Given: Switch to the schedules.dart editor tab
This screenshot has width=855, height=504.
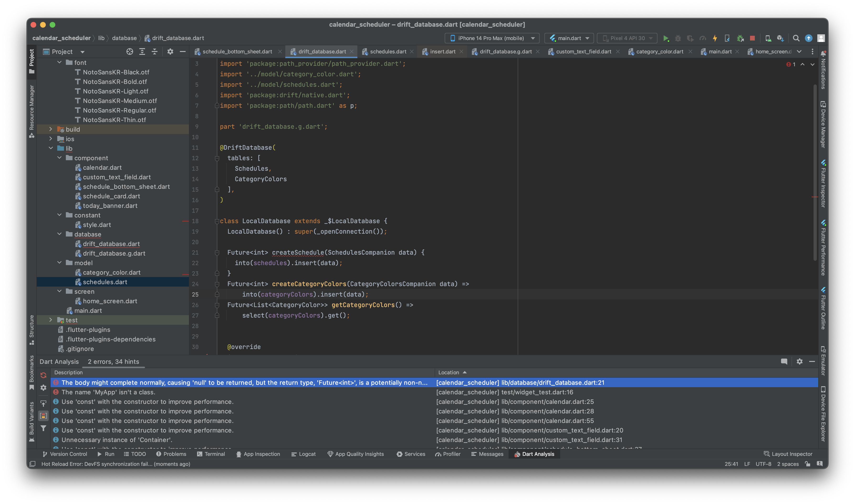Looking at the screenshot, I should (387, 51).
